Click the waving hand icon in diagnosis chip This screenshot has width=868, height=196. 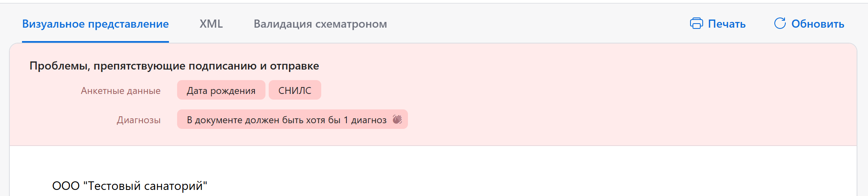[x=397, y=120]
